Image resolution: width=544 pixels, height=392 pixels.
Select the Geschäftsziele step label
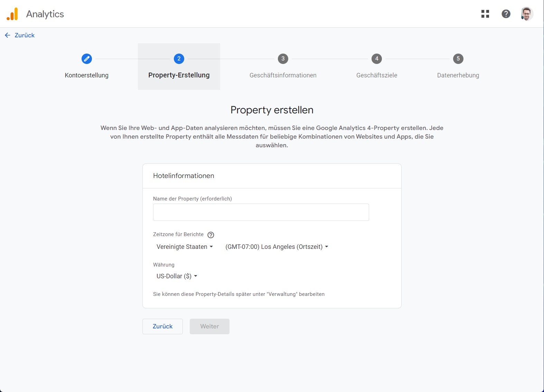377,75
